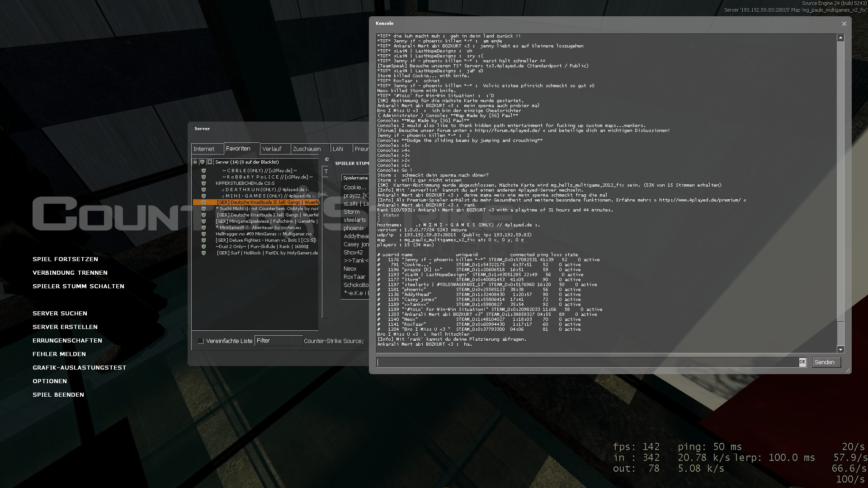Click Spiel fortsetzen in main menu

[x=65, y=259]
